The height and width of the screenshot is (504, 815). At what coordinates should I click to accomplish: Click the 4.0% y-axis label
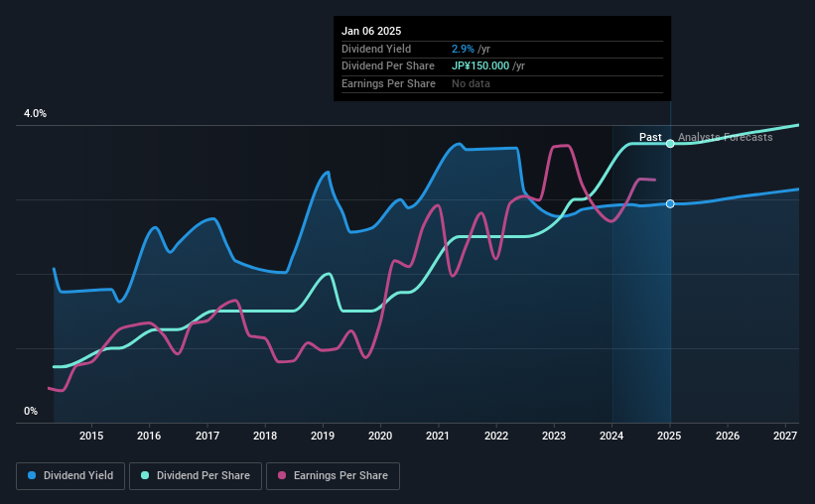pos(35,113)
